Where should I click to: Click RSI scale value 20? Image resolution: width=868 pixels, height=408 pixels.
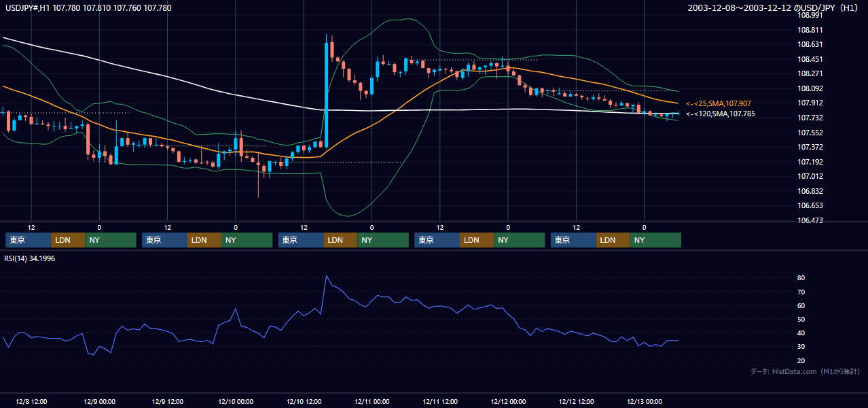[x=801, y=360]
